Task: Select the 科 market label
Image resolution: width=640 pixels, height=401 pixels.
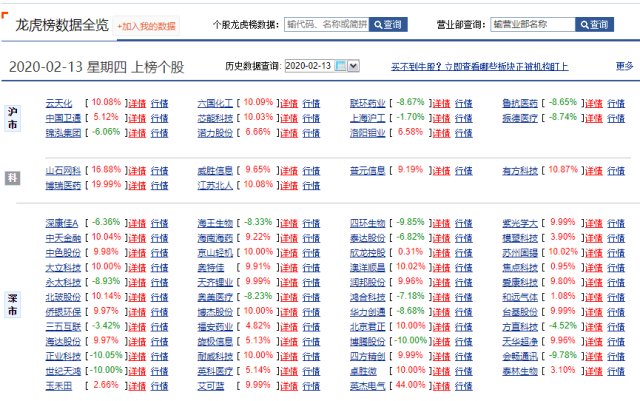Action: coord(12,178)
